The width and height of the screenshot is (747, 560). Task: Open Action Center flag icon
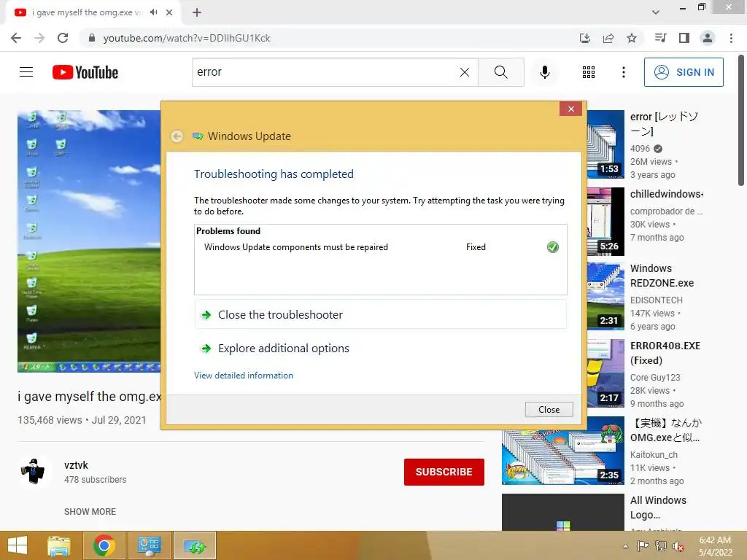click(643, 546)
